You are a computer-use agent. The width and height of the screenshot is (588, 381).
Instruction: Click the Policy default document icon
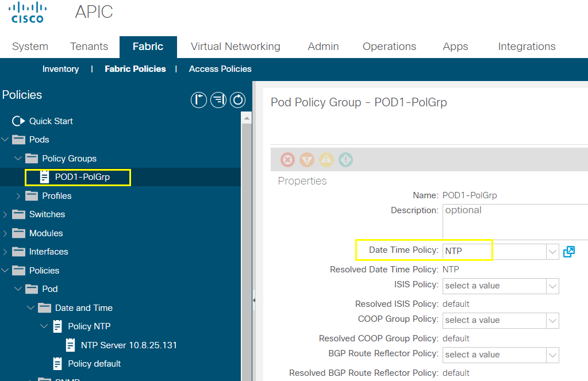57,363
